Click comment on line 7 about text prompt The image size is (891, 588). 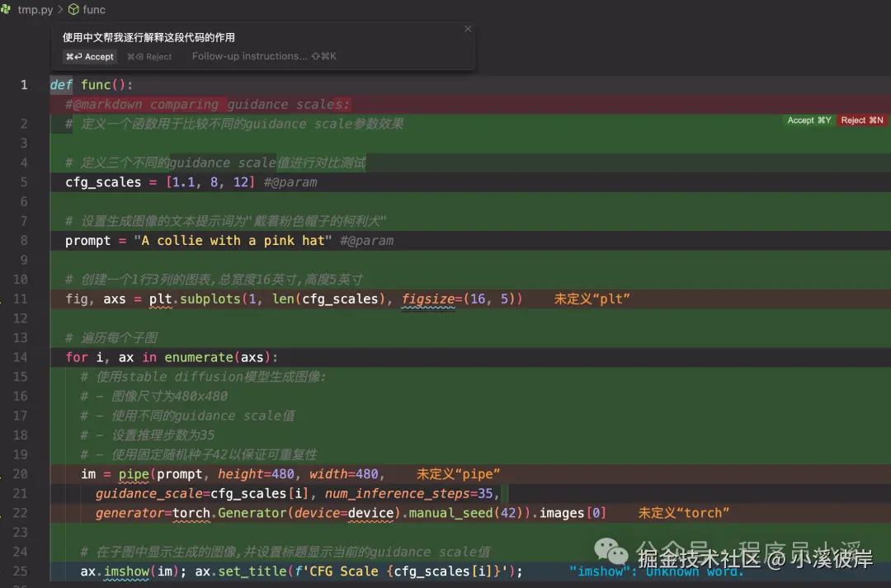tap(225, 221)
